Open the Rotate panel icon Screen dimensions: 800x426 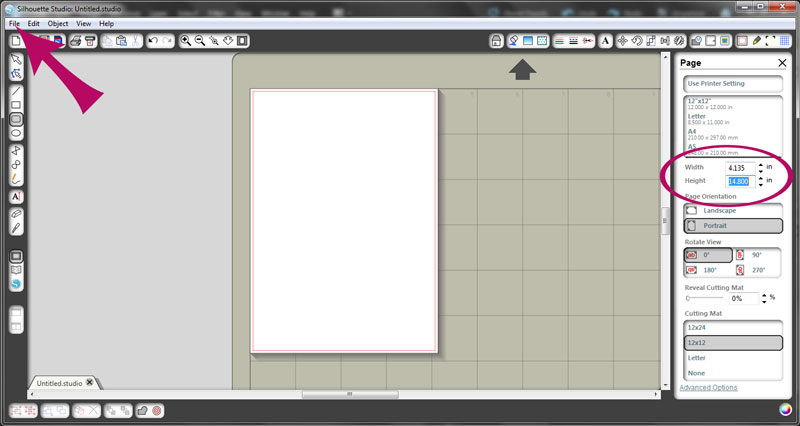[x=637, y=41]
